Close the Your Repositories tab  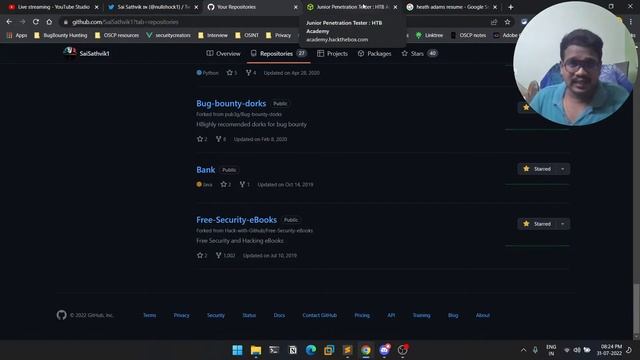coord(296,7)
